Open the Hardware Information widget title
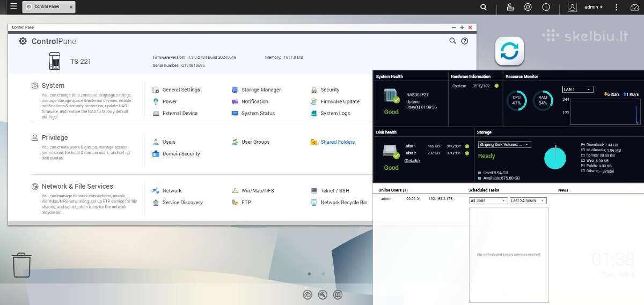 tap(471, 77)
